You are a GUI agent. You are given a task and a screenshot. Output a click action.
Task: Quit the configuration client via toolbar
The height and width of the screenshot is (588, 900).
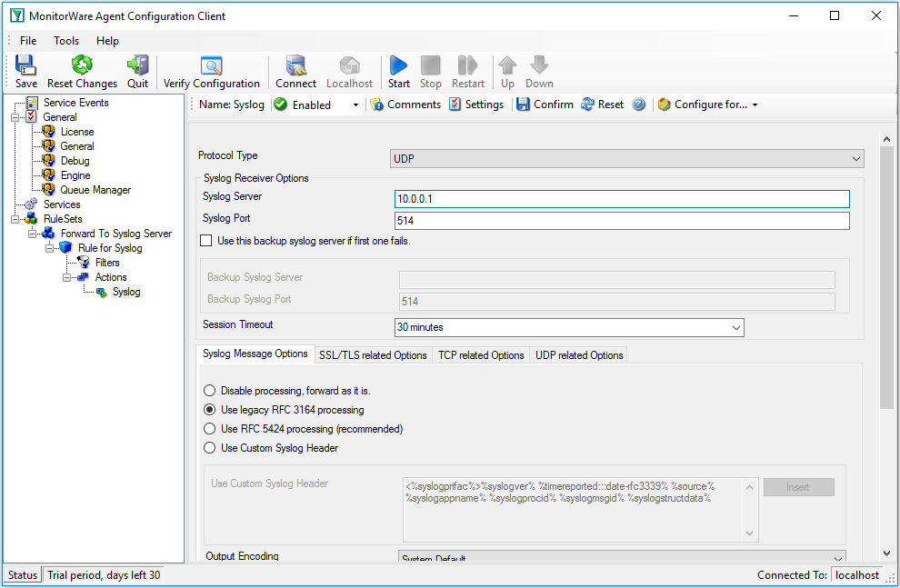138,72
